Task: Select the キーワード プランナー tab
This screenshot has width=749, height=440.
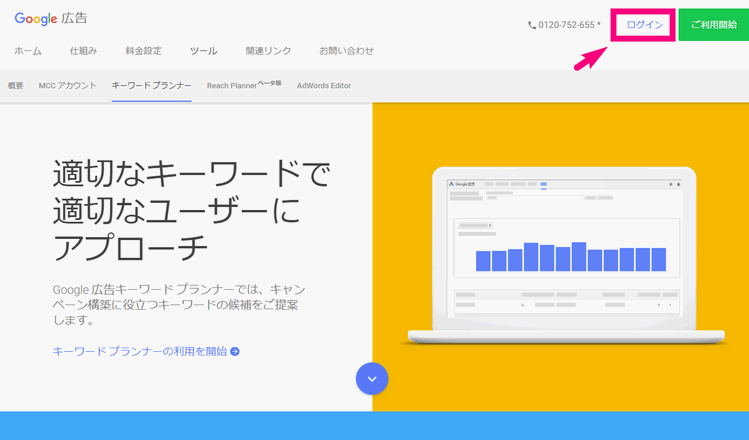Action: point(151,86)
